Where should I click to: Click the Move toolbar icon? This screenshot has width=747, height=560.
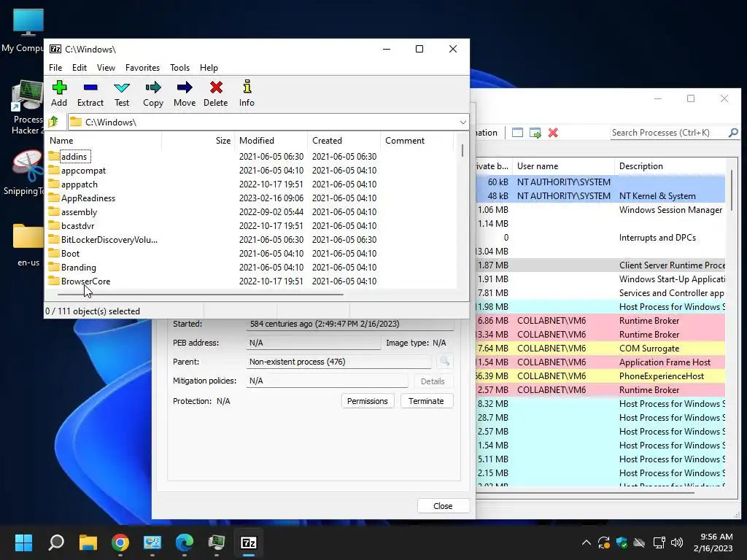point(185,93)
